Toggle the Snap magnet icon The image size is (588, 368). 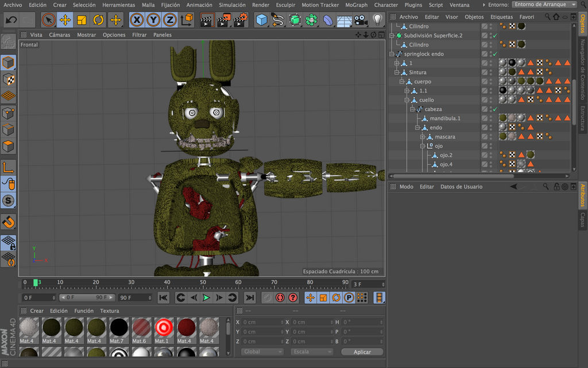pos(8,221)
